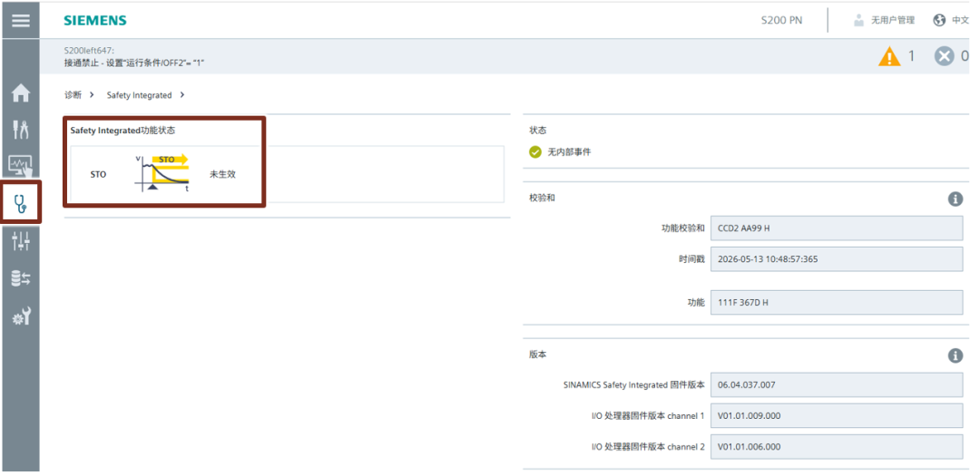The width and height of the screenshot is (980, 476).
Task: Click the I/O 处理器固件版本 channel 1 label
Action: (x=648, y=415)
